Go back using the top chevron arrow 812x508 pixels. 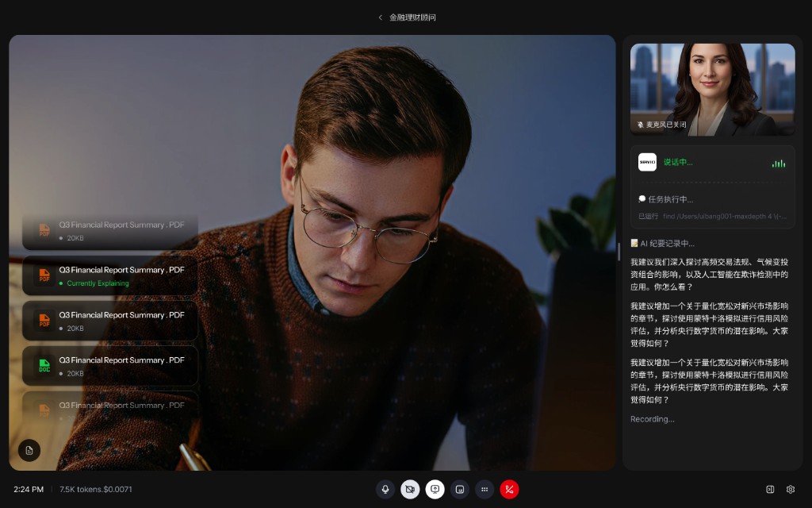point(381,17)
